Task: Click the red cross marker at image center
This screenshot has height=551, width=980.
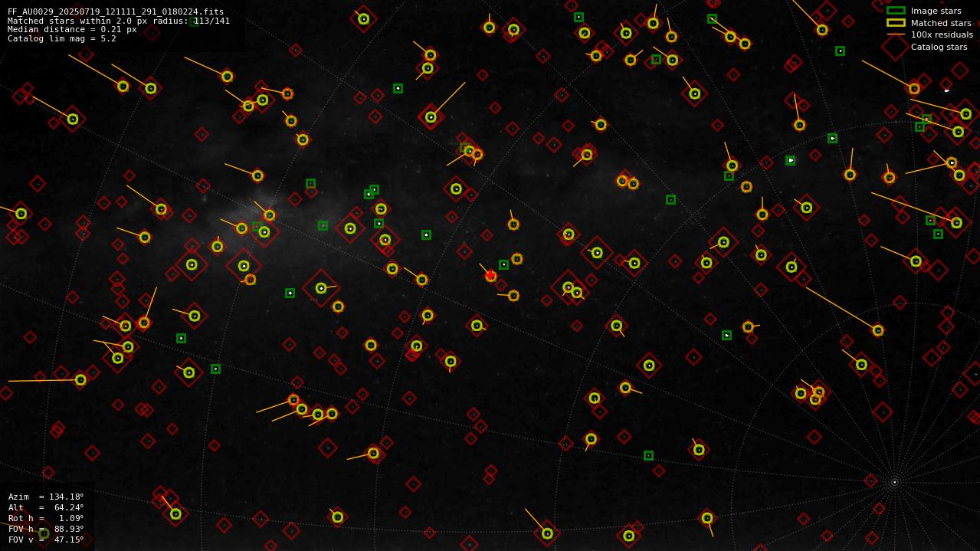Action: coord(490,275)
